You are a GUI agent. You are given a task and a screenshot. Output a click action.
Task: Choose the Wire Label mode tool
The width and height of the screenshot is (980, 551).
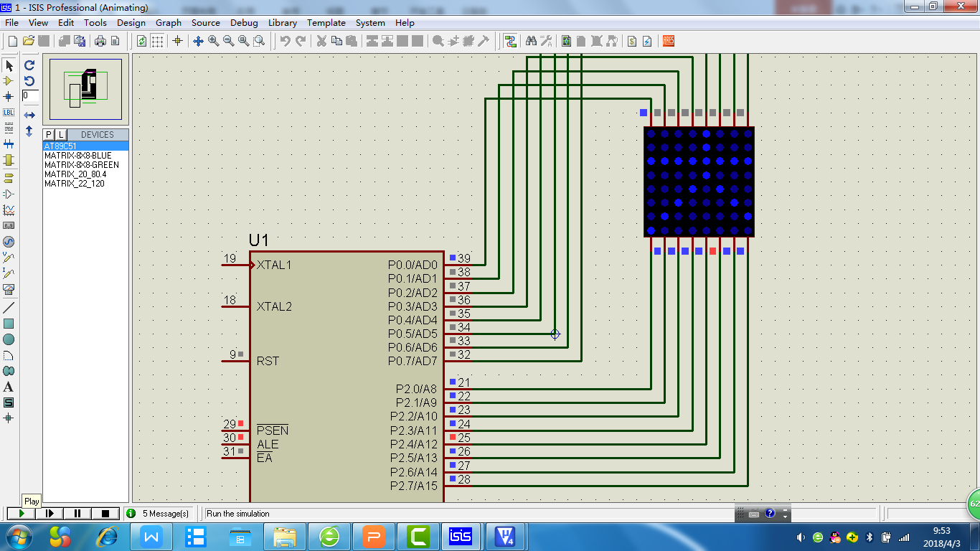[9, 113]
